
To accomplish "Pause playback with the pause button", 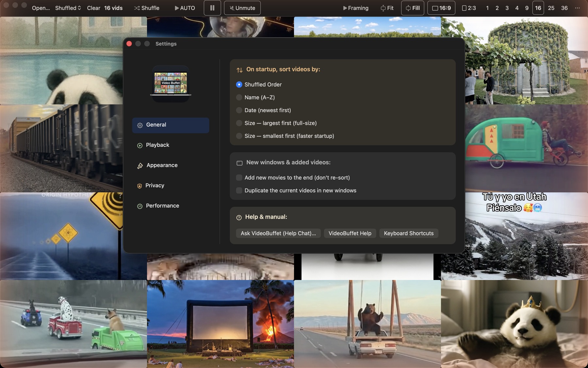I will tap(212, 8).
